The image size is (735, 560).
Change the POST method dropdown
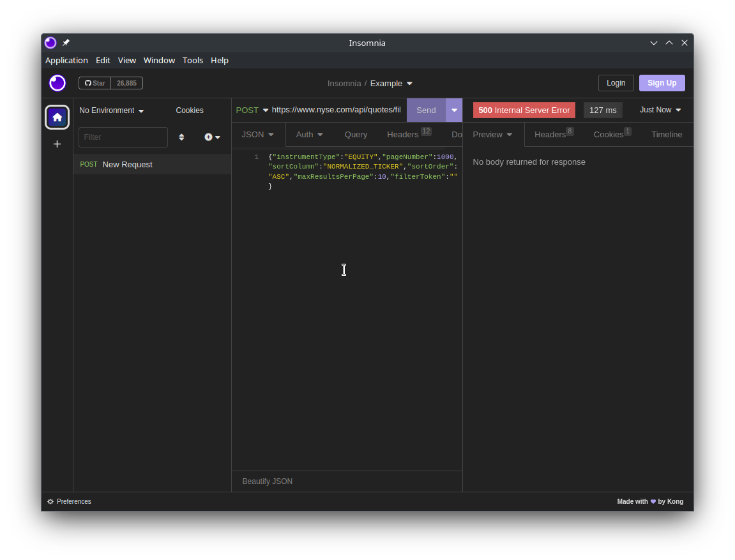coord(252,110)
